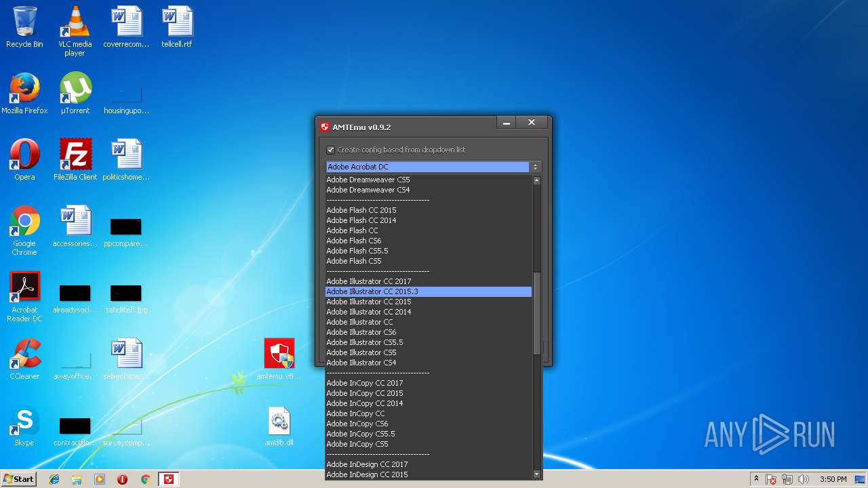Open the µTorrent shortcut
The height and width of the screenshot is (488, 868).
[x=75, y=94]
